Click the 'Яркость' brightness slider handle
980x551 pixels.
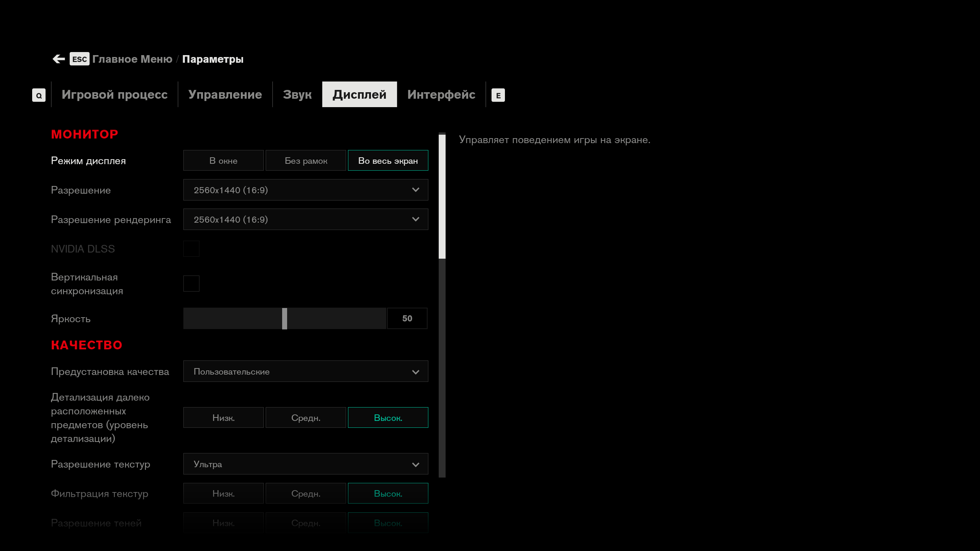284,319
